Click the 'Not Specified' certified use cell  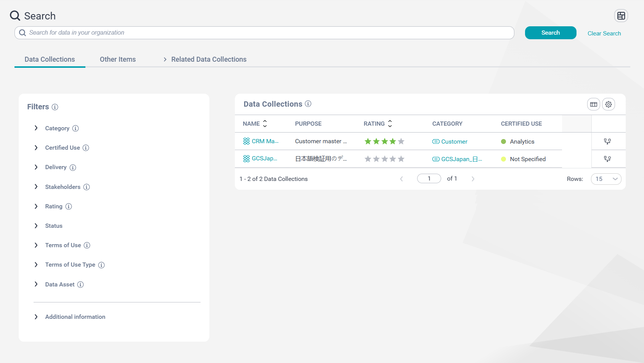(x=528, y=159)
